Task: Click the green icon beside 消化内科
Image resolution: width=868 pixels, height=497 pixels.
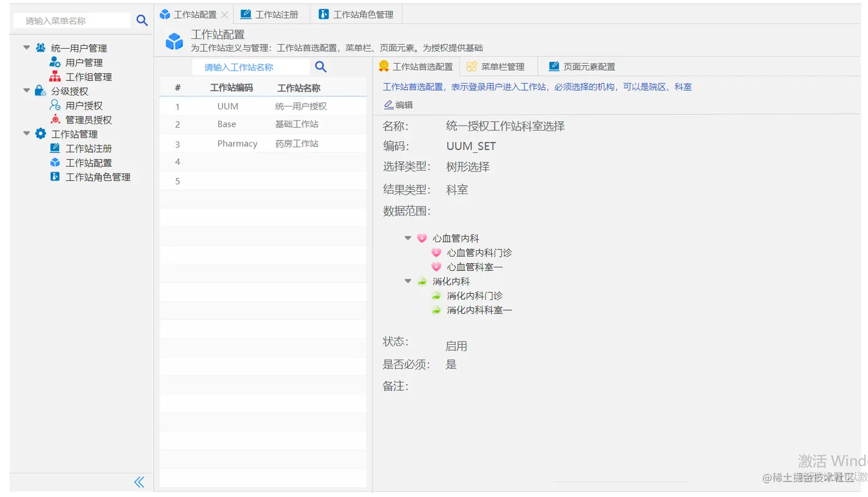Action: pos(422,281)
